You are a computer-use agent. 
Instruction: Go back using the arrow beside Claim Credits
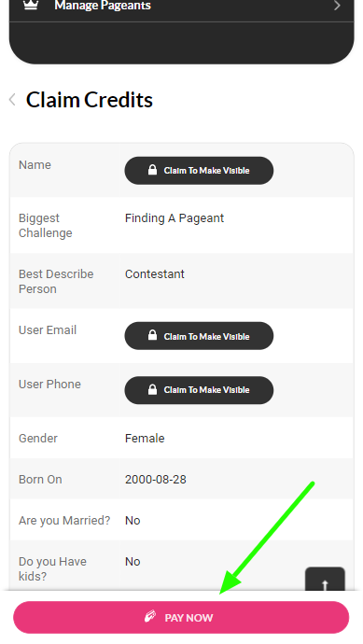(12, 99)
